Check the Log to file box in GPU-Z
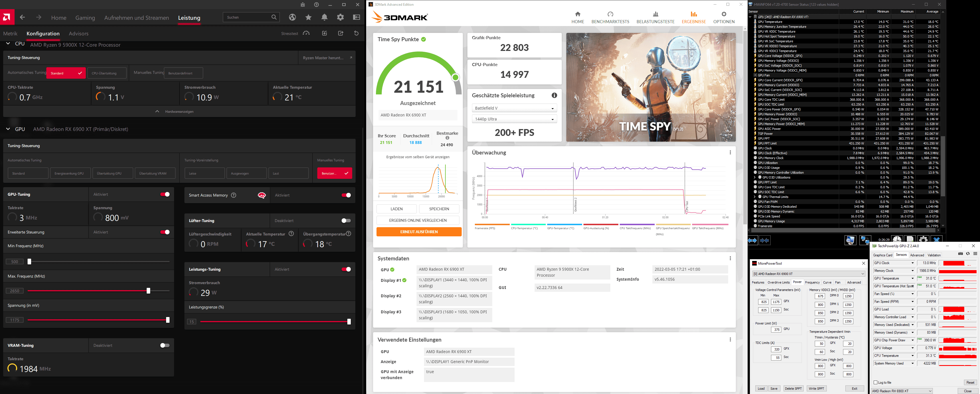The image size is (980, 394). pyautogui.click(x=875, y=382)
